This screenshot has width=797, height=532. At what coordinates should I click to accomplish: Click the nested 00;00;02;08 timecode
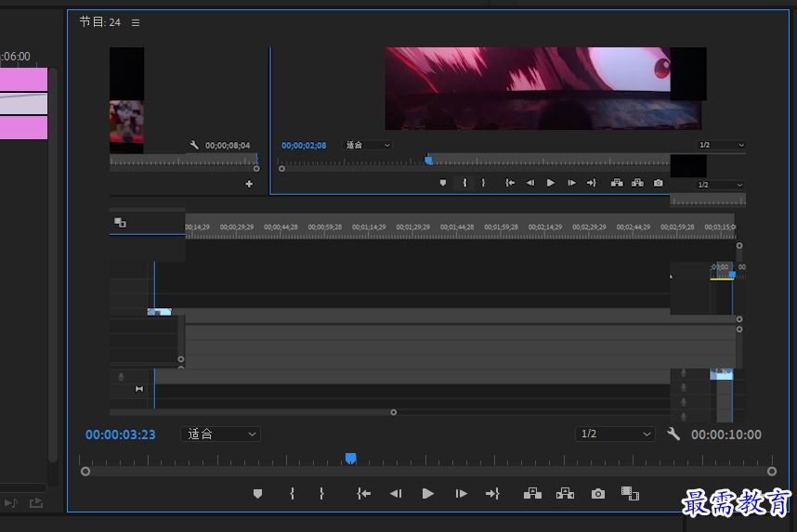tap(304, 146)
